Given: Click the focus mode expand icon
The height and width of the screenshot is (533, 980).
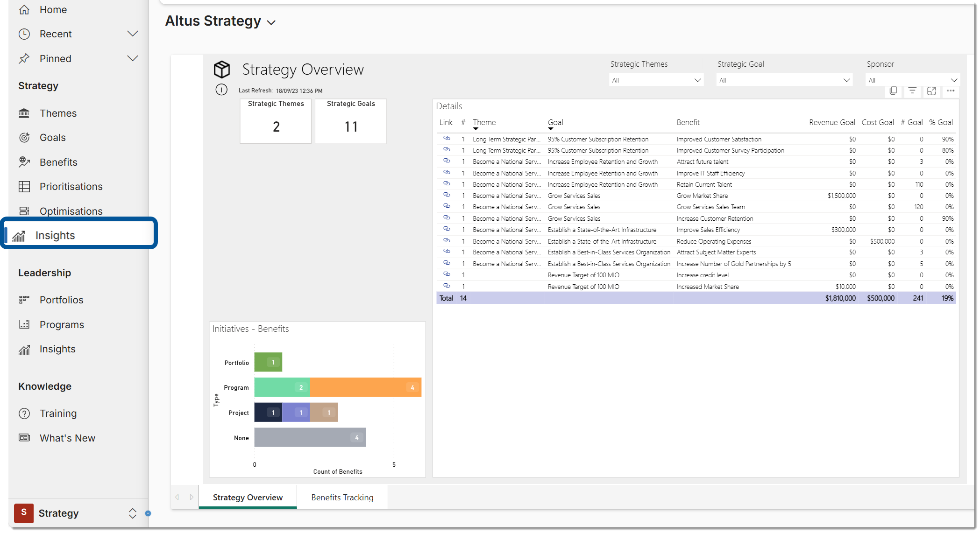Looking at the screenshot, I should (931, 91).
